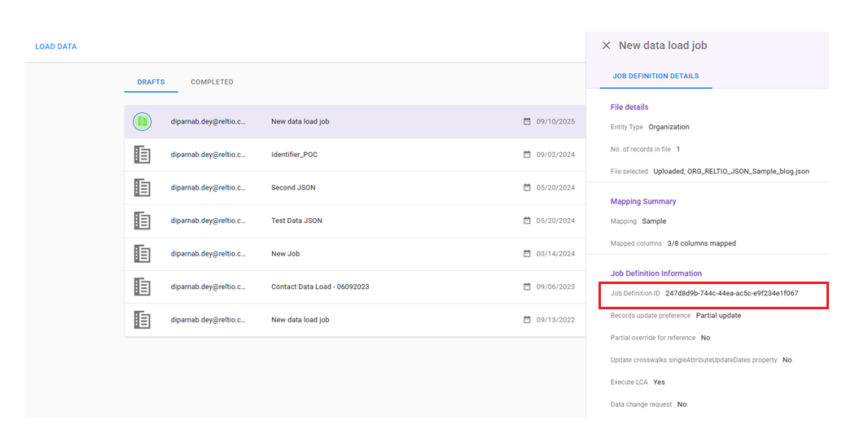
Task: Click calendar icon next to 09/06/2023
Action: point(527,286)
